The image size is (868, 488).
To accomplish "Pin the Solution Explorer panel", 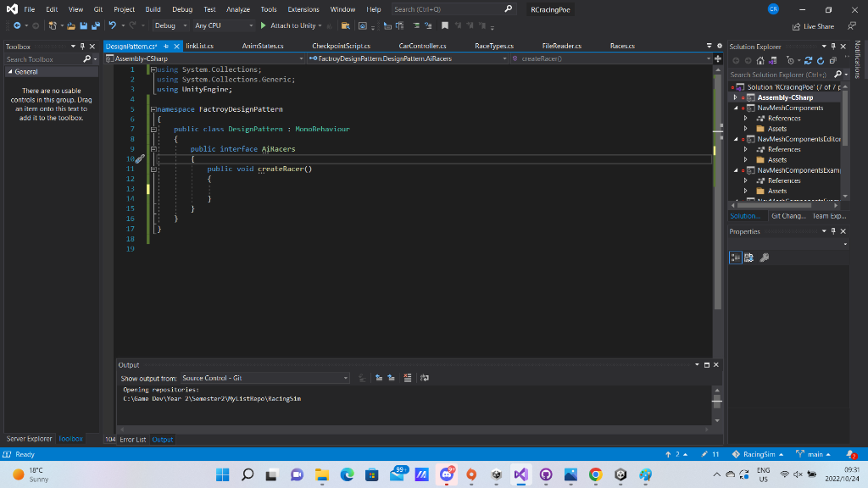I will tap(834, 46).
